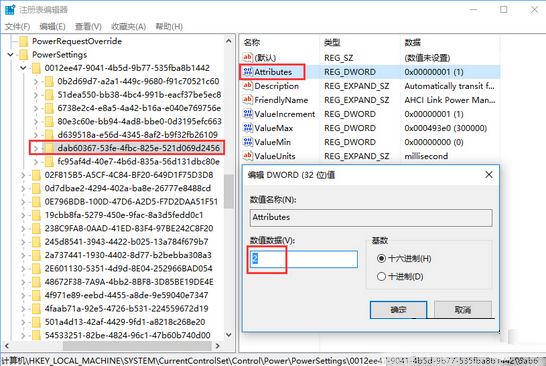Click ValueMax data 0x000493e0 (300000)
Screen dimensions: 546x366
[x=445, y=128]
